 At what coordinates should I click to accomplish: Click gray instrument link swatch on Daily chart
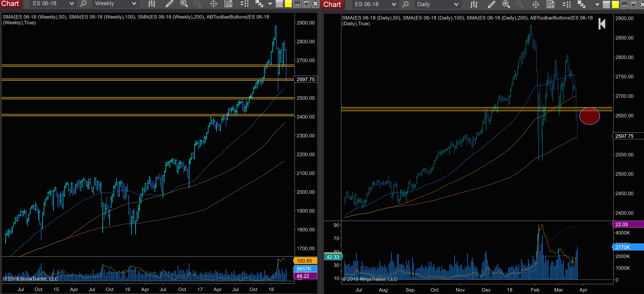pos(606,4)
